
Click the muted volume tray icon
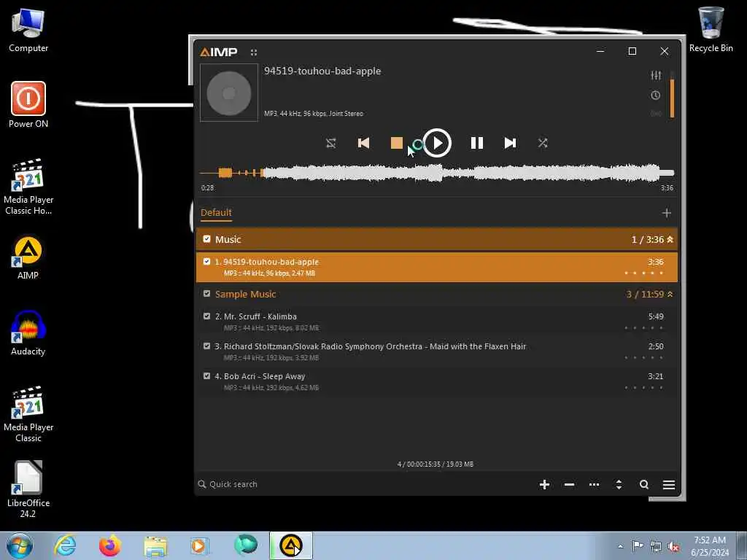pos(673,547)
